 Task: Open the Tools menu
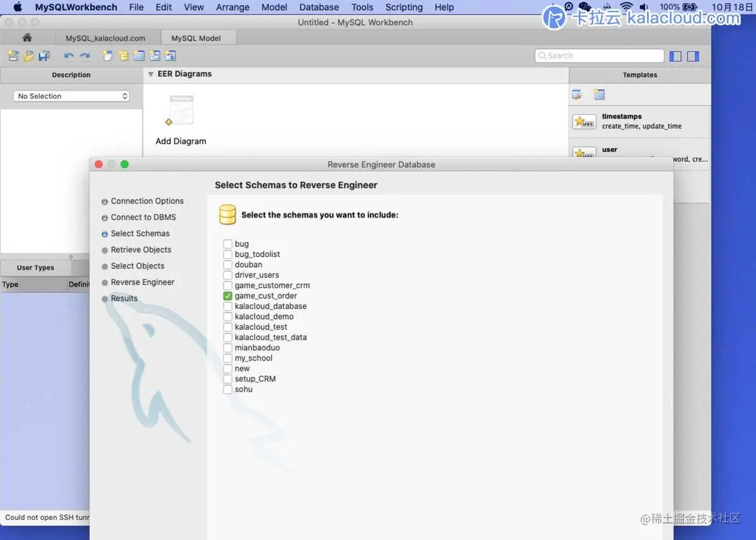pyautogui.click(x=362, y=7)
